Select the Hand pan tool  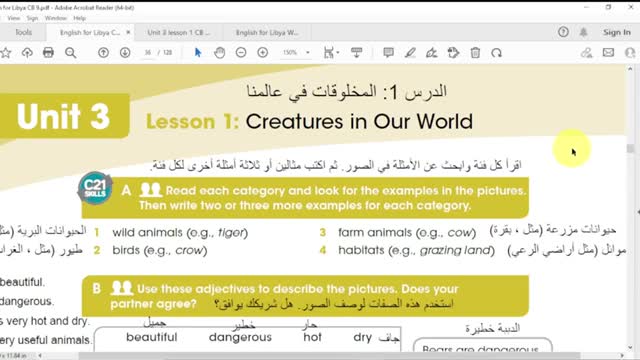(220, 53)
